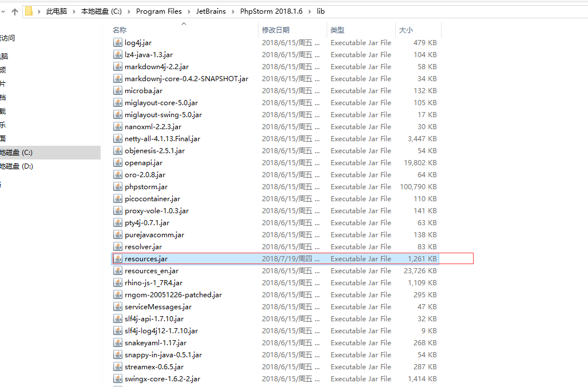
Task: Navigate to Program Files breadcrumb
Action: [x=158, y=11]
